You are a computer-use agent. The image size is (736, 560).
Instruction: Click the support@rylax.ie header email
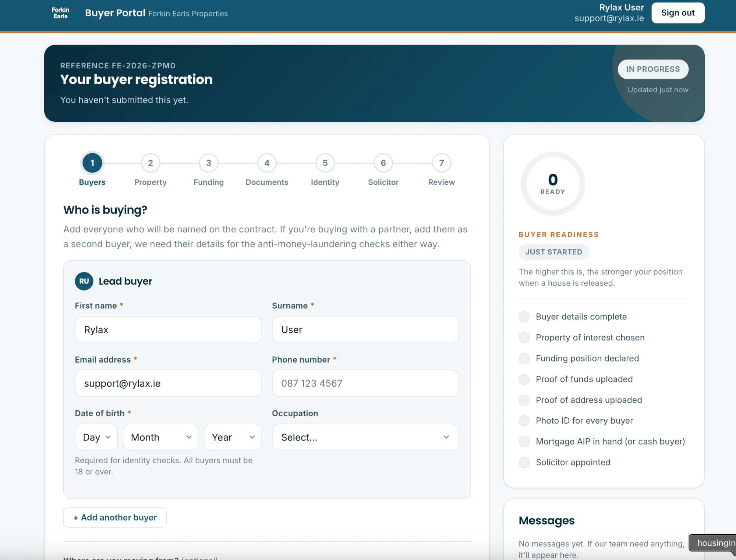609,18
